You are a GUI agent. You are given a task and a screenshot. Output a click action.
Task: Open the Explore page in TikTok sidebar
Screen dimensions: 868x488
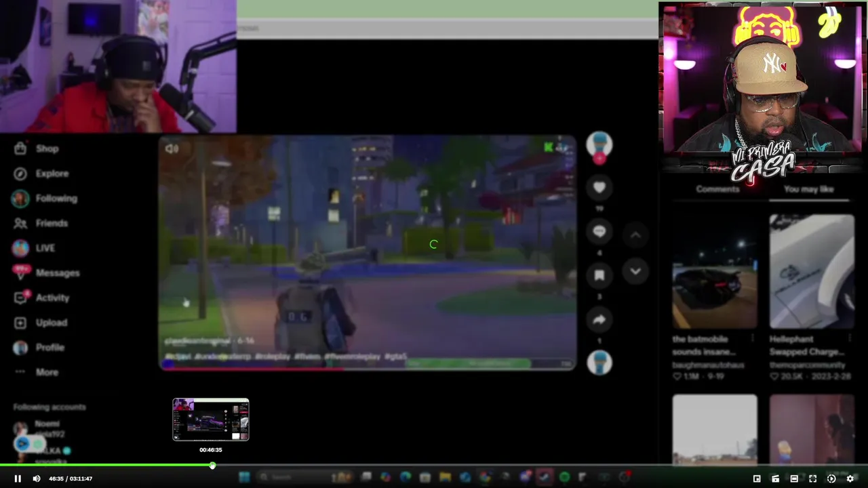43,174
